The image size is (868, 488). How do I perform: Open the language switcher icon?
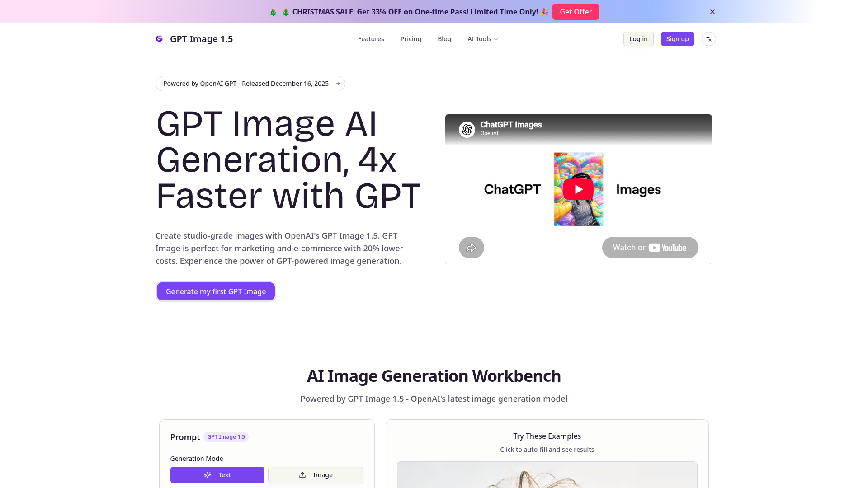[708, 39]
